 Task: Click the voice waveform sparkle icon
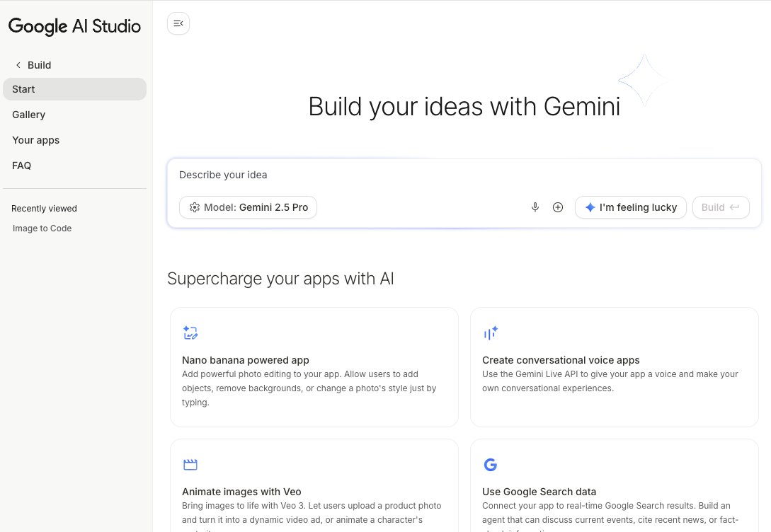point(490,332)
